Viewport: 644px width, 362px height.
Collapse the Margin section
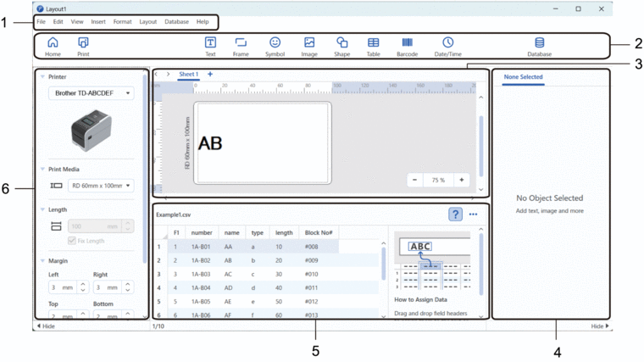pyautogui.click(x=43, y=261)
